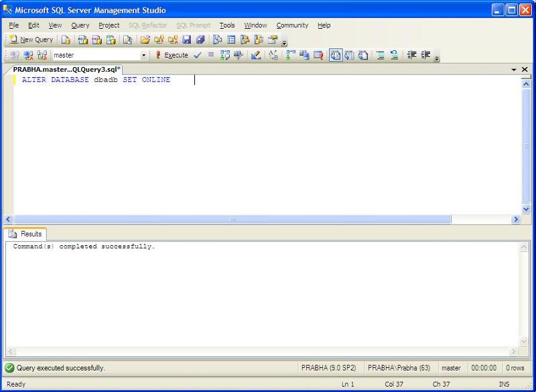The height and width of the screenshot is (392, 536).
Task: Open the Registered Servers pane icon
Action: (x=217, y=40)
